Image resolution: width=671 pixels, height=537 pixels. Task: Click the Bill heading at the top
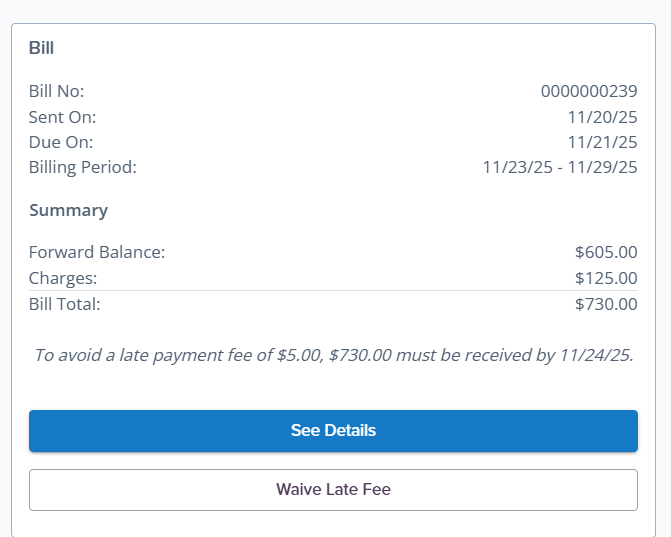(41, 48)
